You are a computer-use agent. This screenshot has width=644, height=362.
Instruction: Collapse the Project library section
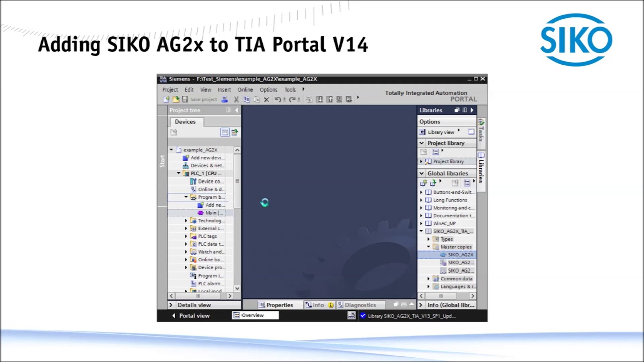point(422,143)
